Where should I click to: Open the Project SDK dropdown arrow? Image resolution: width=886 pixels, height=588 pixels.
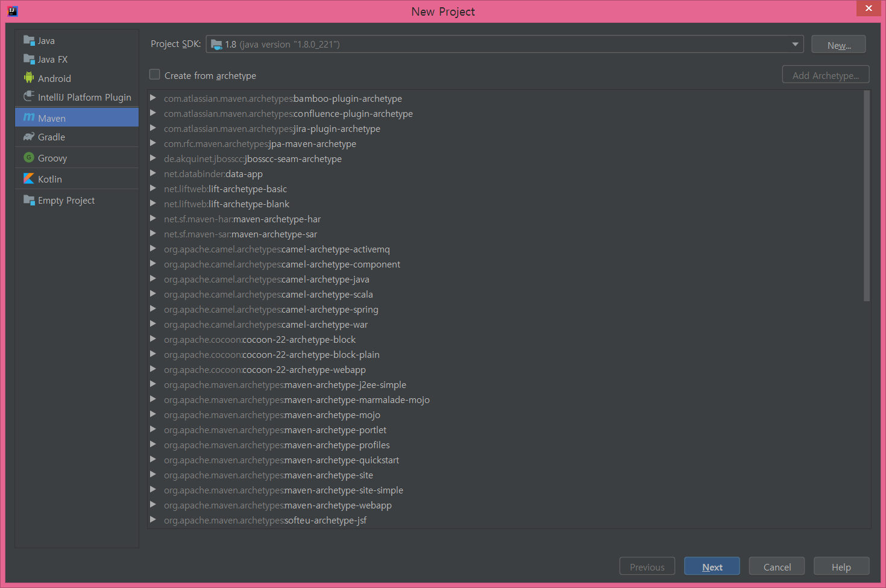click(795, 44)
